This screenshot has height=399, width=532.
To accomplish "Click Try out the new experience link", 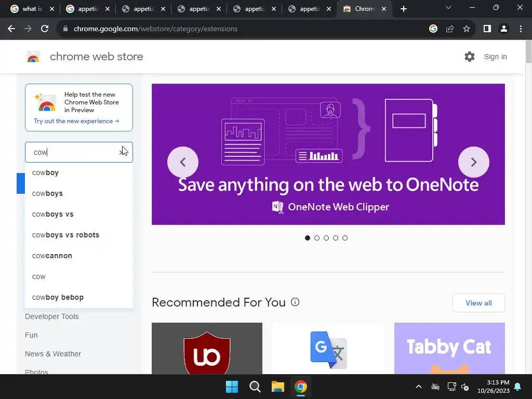I will [76, 121].
